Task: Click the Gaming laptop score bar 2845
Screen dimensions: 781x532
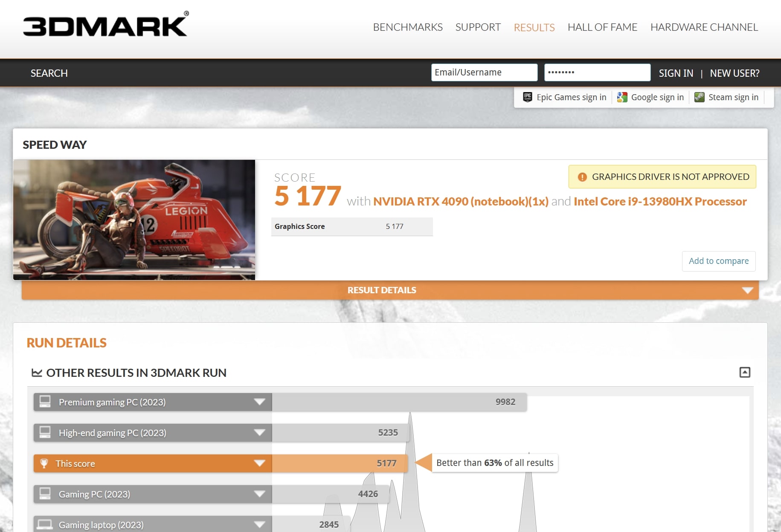Action: 311,524
